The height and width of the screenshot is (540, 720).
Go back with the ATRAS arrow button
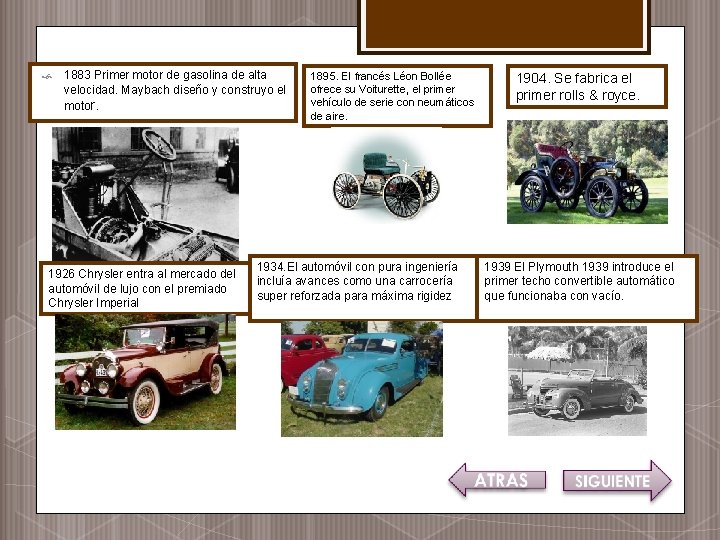[x=497, y=480]
